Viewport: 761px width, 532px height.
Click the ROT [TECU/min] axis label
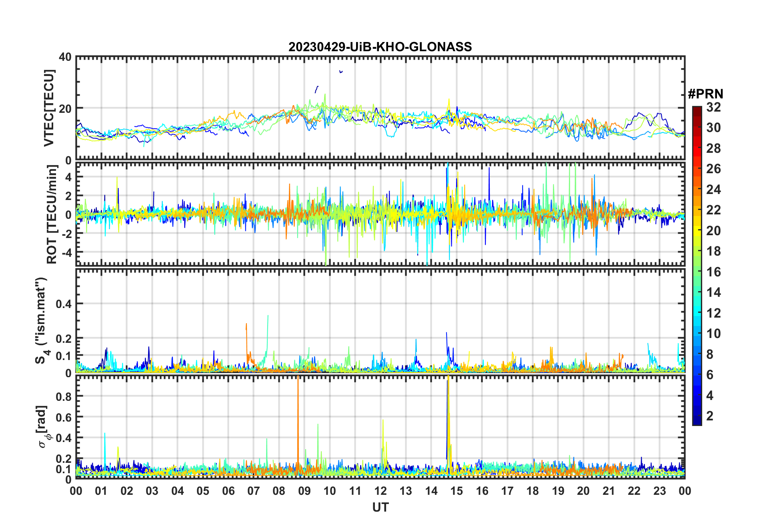click(x=52, y=214)
